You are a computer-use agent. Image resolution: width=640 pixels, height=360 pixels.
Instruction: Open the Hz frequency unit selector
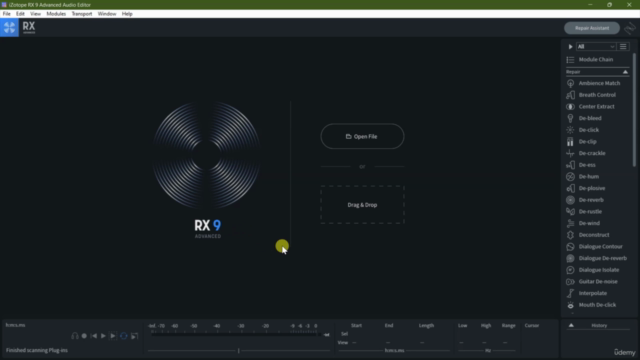pyautogui.click(x=488, y=350)
